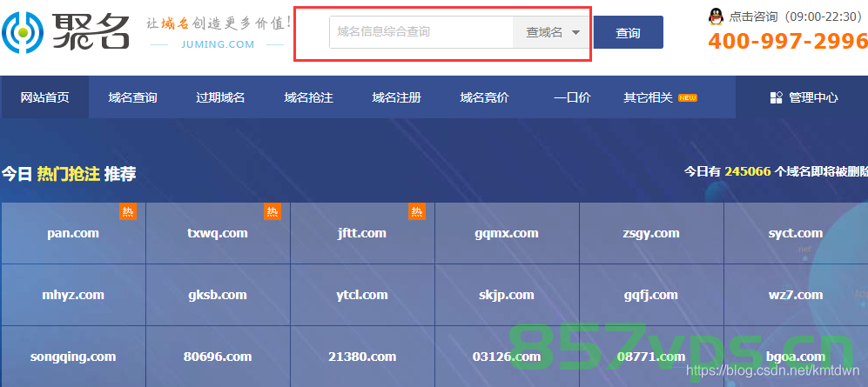Select domain 80696.com
The image size is (868, 387).
pyautogui.click(x=218, y=357)
